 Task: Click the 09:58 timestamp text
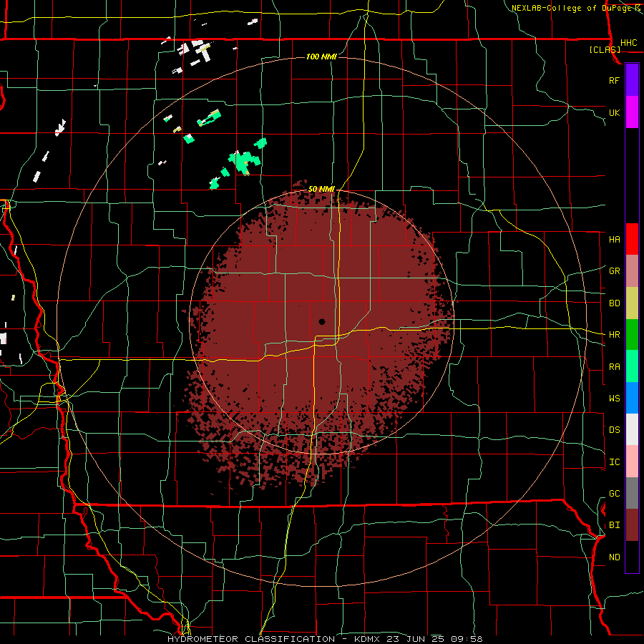pyautogui.click(x=466, y=639)
